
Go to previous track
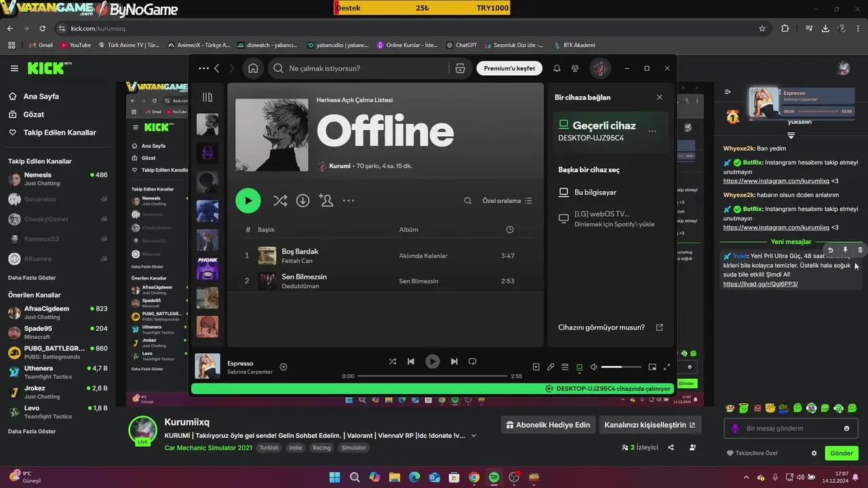click(411, 361)
